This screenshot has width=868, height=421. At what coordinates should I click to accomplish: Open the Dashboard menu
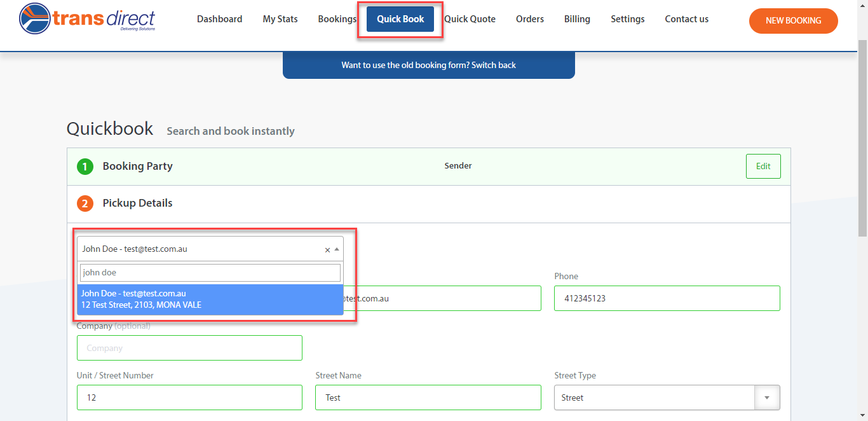tap(219, 19)
